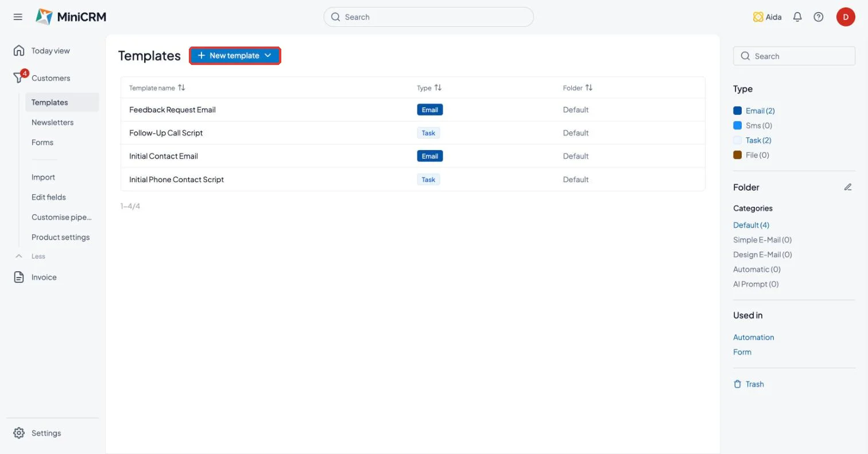Sort by Template name arrows
The image size is (868, 454).
[x=181, y=87]
